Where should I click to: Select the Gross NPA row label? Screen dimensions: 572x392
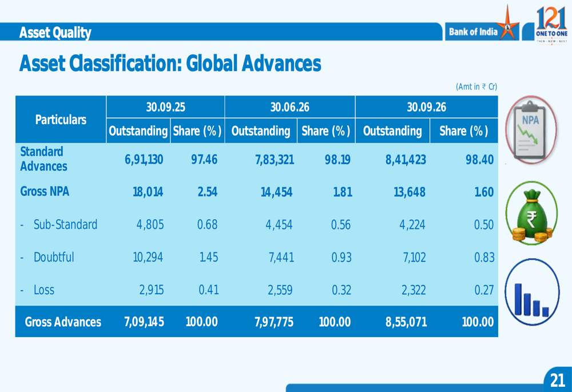coord(45,191)
